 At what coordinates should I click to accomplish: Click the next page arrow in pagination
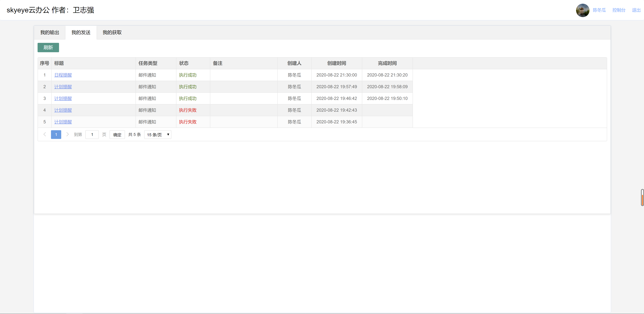pyautogui.click(x=67, y=134)
